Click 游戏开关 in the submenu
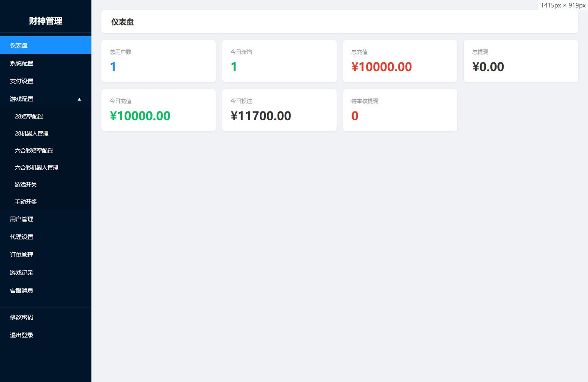The height and width of the screenshot is (382, 588). tap(46, 185)
